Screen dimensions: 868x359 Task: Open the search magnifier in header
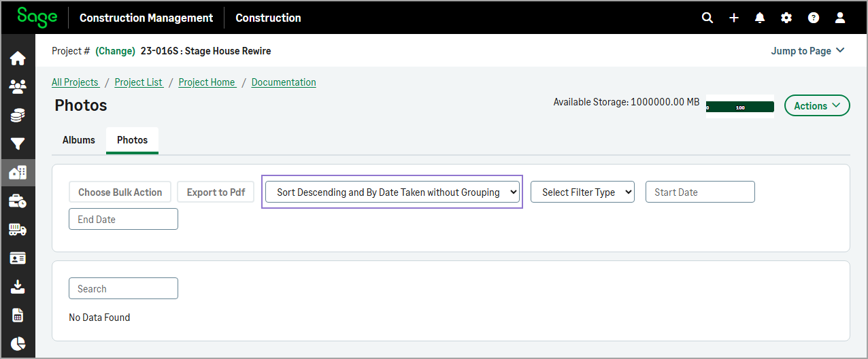[707, 18]
